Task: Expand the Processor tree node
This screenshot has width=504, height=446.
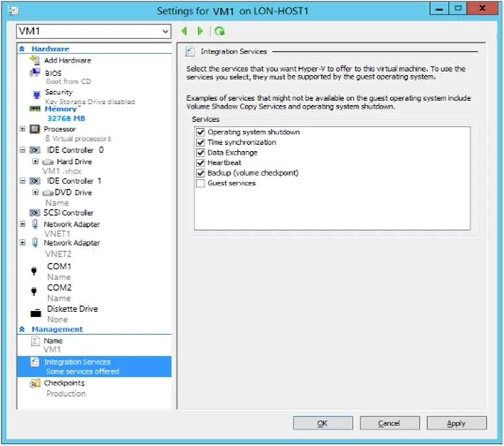Action: click(22, 129)
